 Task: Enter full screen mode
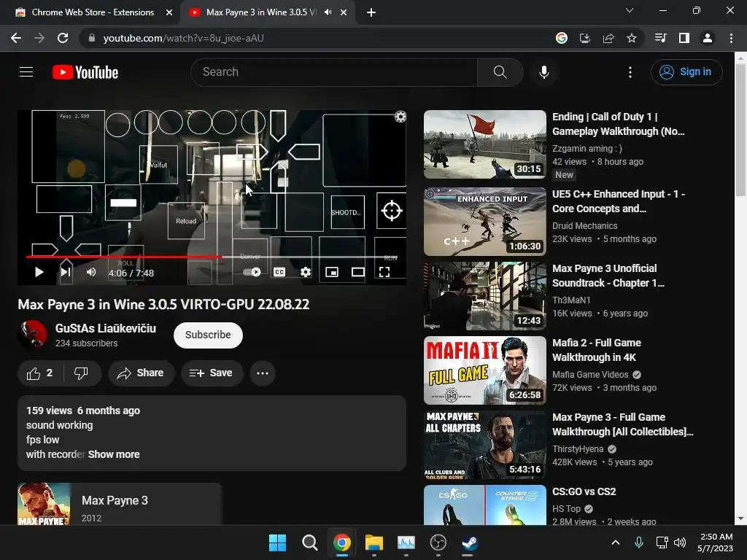tap(384, 272)
